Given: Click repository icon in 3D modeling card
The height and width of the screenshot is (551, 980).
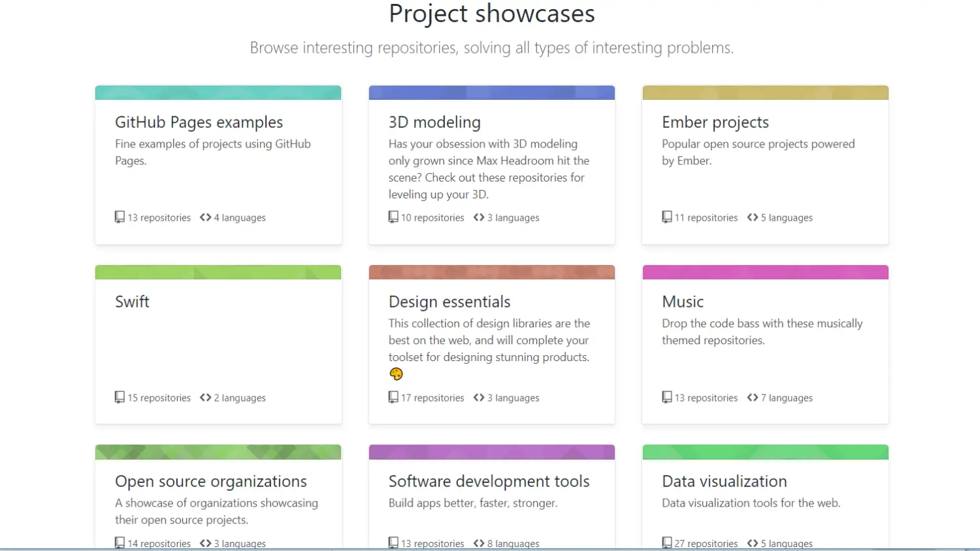Looking at the screenshot, I should click(393, 217).
